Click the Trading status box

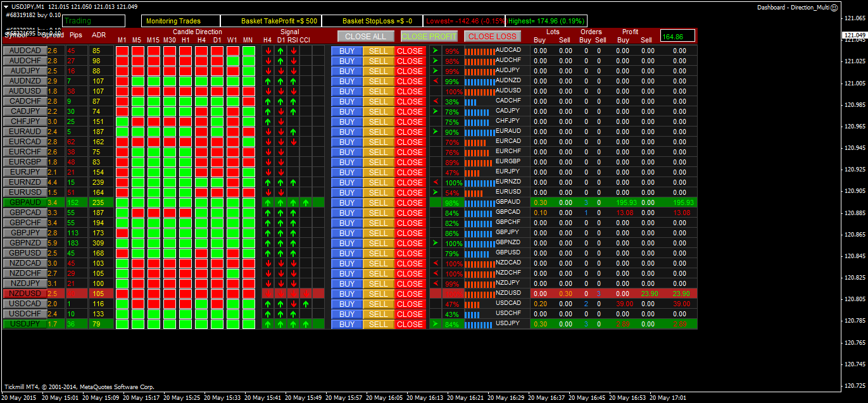pyautogui.click(x=94, y=21)
